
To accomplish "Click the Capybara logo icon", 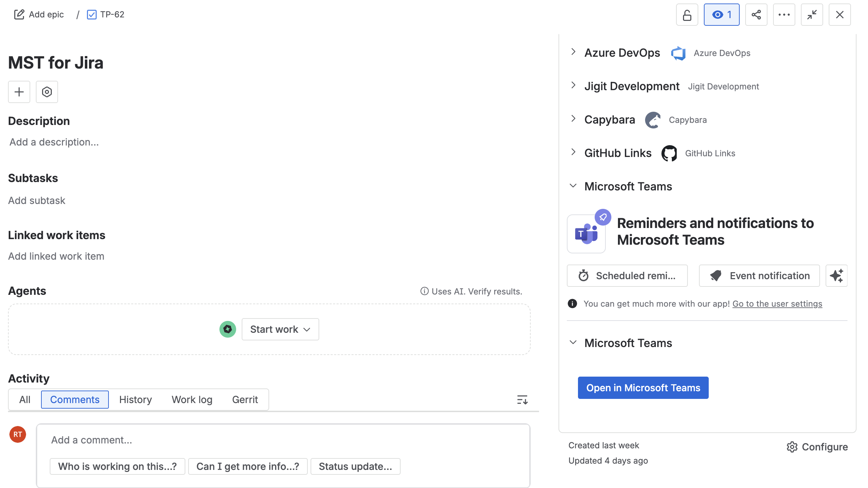I will pyautogui.click(x=653, y=120).
